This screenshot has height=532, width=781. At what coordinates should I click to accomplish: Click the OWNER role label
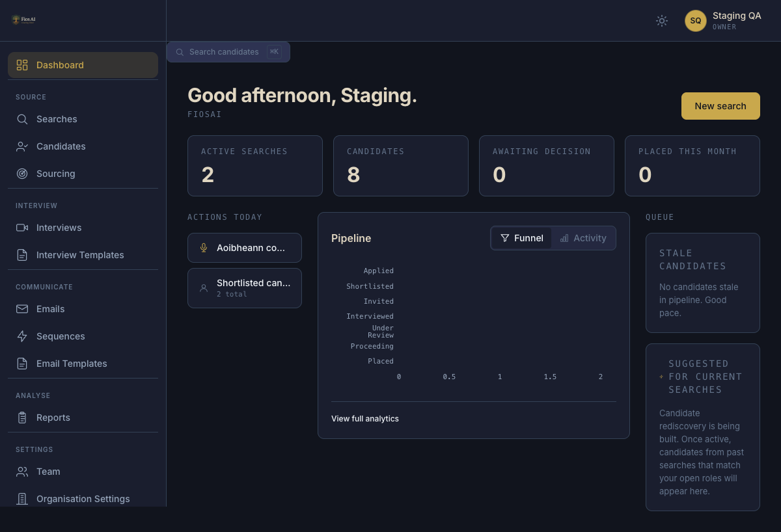[724, 27]
